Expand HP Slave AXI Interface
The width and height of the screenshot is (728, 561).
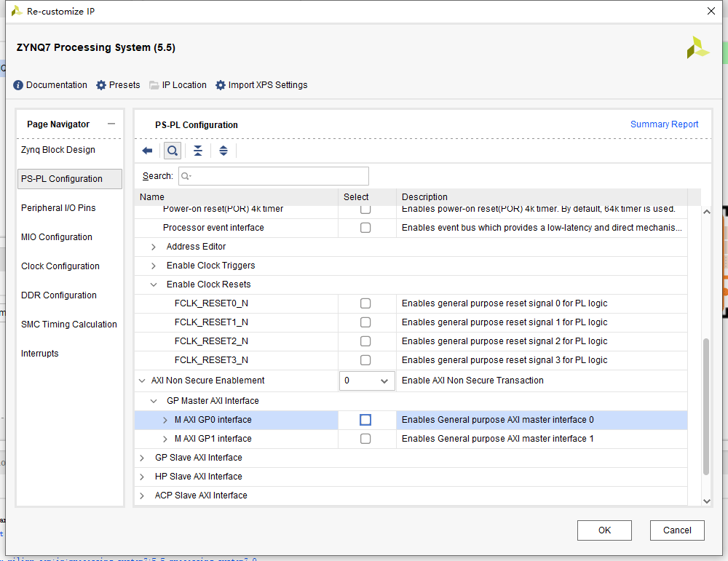142,477
